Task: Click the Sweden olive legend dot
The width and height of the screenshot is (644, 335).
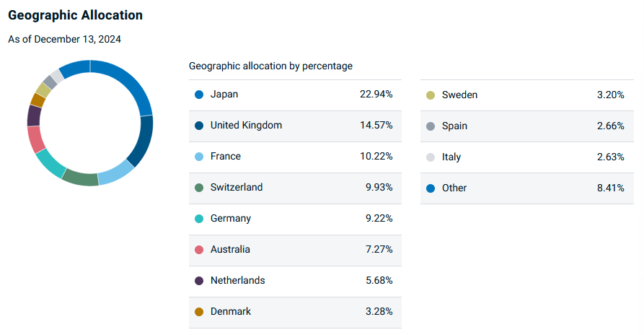Action: click(431, 95)
